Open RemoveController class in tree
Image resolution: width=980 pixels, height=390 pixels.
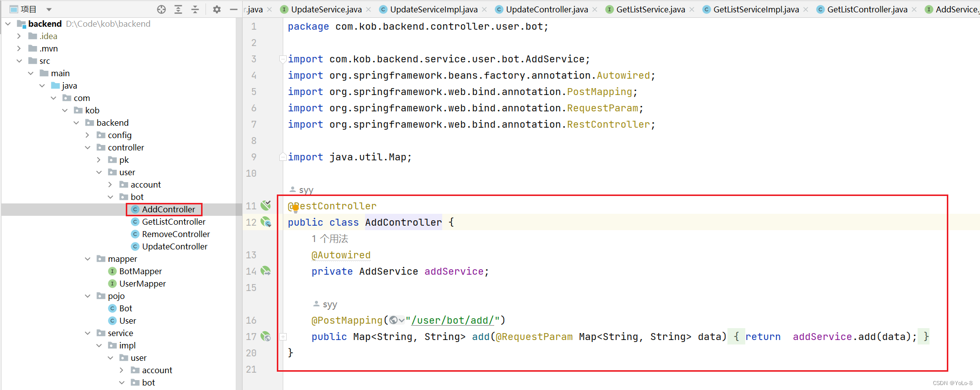pos(176,234)
